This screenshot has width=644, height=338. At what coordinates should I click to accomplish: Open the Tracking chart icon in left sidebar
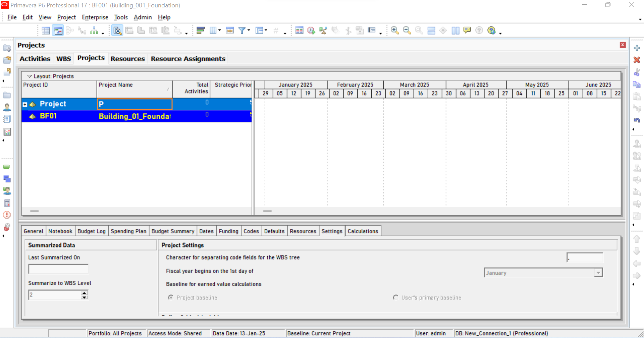click(7, 132)
